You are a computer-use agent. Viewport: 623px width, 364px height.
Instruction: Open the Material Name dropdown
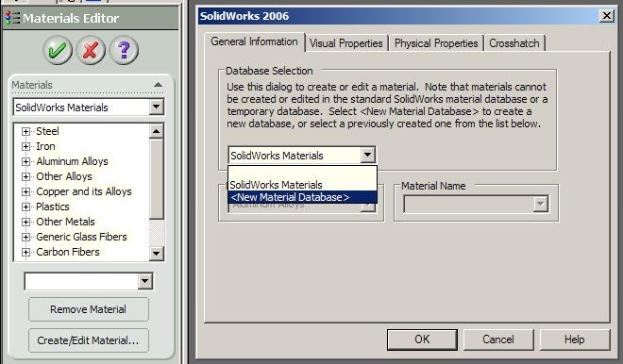(x=540, y=204)
